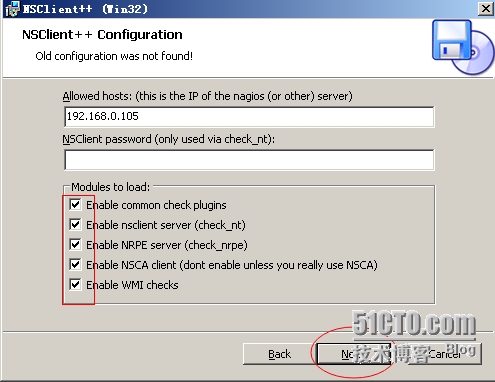Click the floppy disk setup icon
495x382 pixels.
[463, 47]
